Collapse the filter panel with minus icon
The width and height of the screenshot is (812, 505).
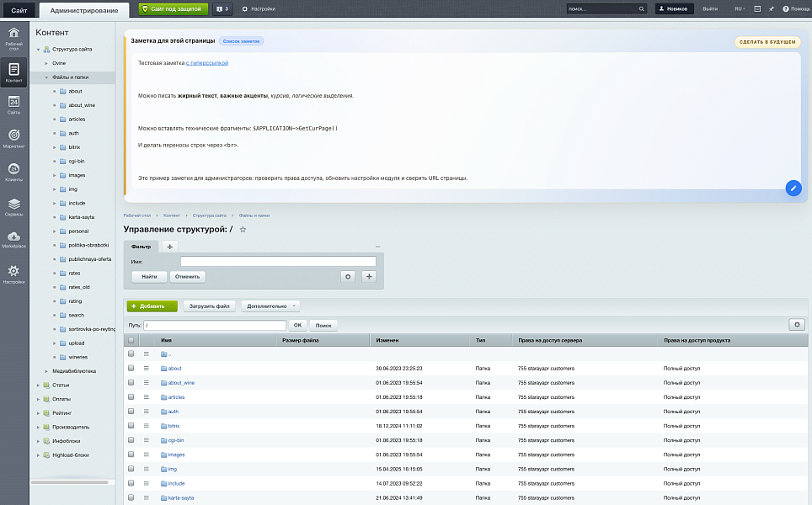pyautogui.click(x=377, y=247)
